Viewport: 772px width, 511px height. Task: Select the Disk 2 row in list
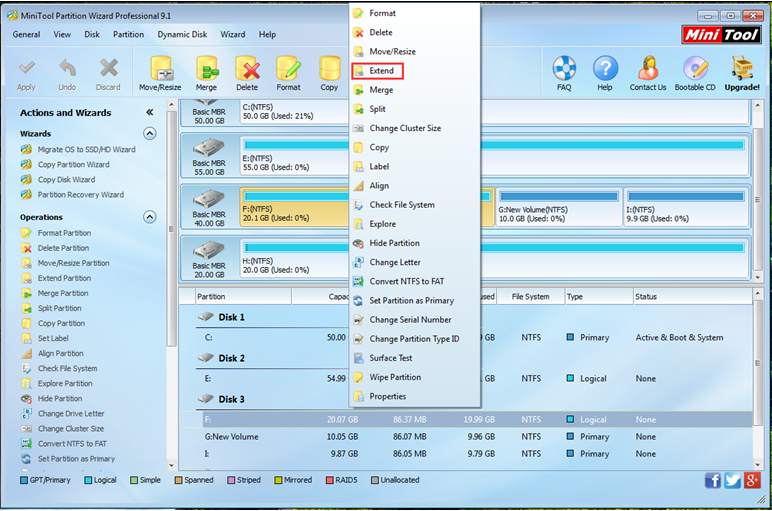coord(231,358)
